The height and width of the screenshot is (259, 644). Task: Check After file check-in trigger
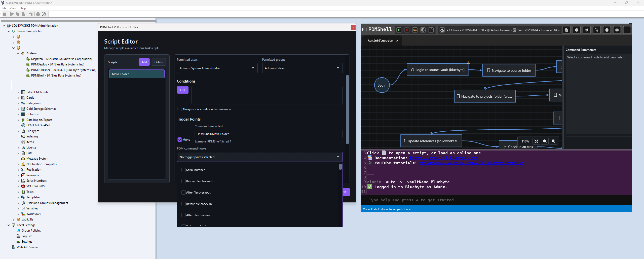coord(183,215)
